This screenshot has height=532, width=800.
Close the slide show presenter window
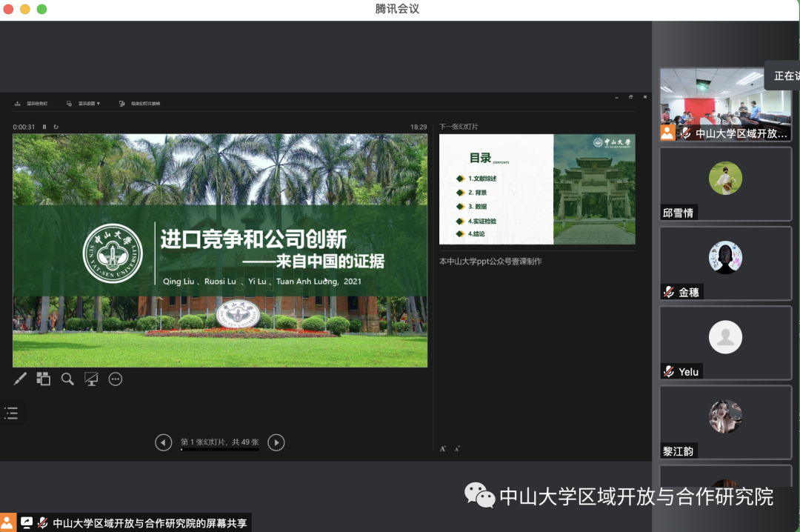point(645,96)
